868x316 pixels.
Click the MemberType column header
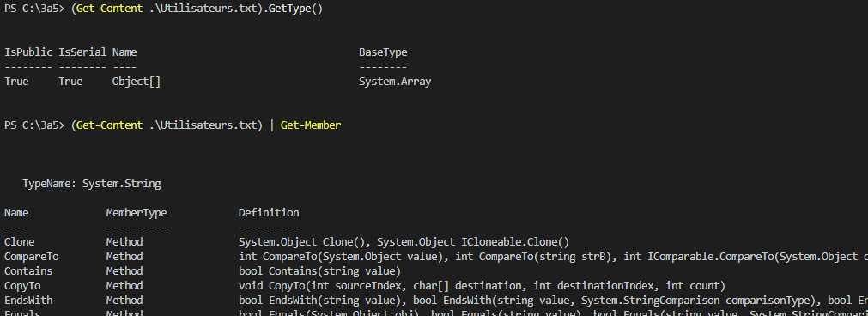point(137,212)
